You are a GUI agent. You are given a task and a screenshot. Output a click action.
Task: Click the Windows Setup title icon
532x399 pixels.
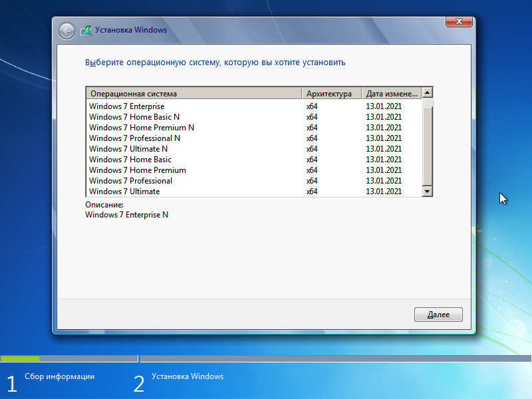coord(86,31)
